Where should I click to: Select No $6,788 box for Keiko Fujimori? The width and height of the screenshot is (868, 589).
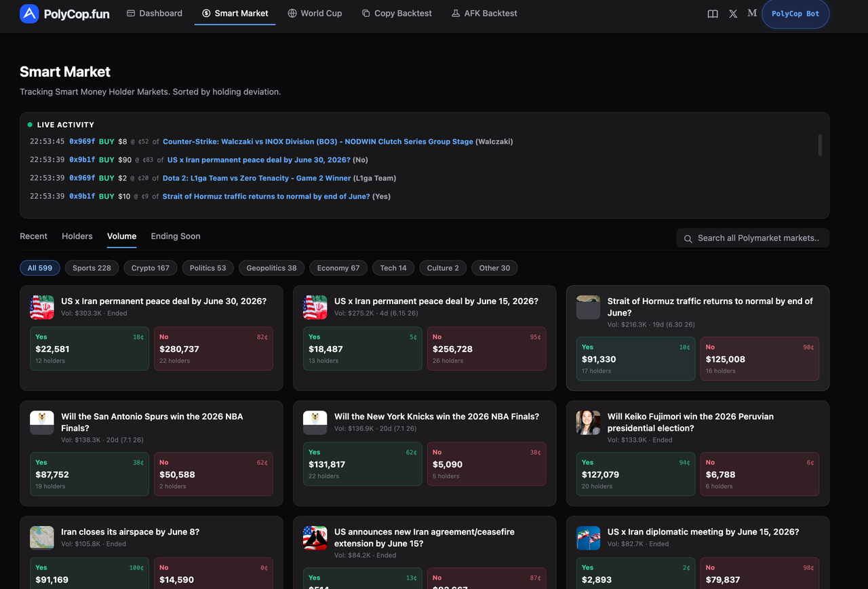pyautogui.click(x=760, y=474)
